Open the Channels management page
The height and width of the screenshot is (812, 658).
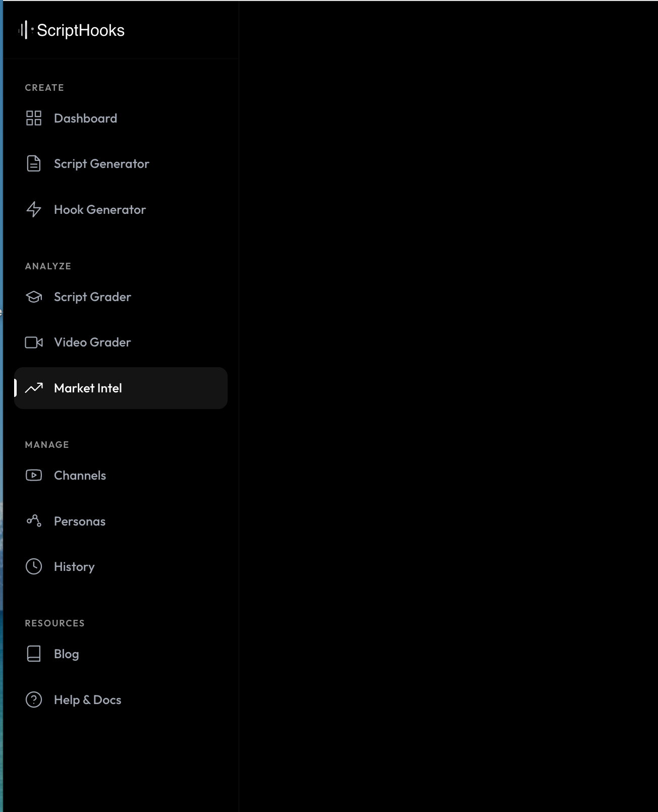click(80, 475)
